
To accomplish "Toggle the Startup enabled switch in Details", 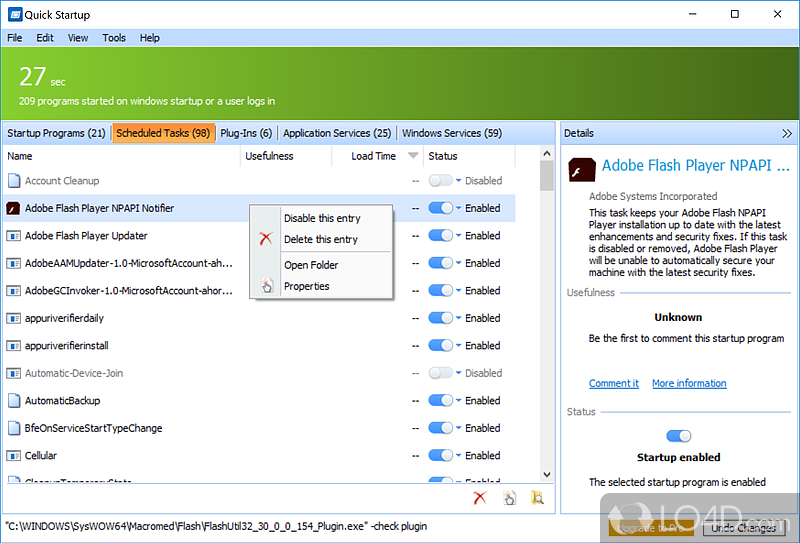I will (678, 436).
